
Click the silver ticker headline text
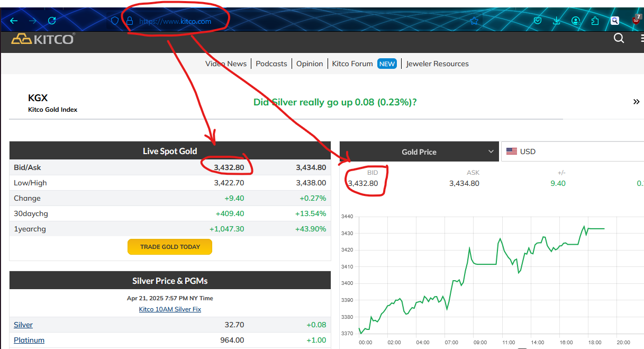(x=335, y=102)
